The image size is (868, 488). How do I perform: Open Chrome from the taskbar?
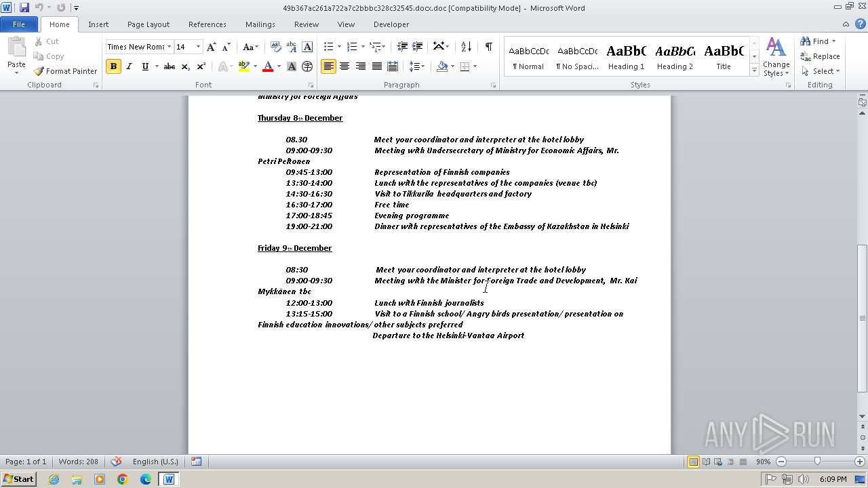click(x=123, y=479)
